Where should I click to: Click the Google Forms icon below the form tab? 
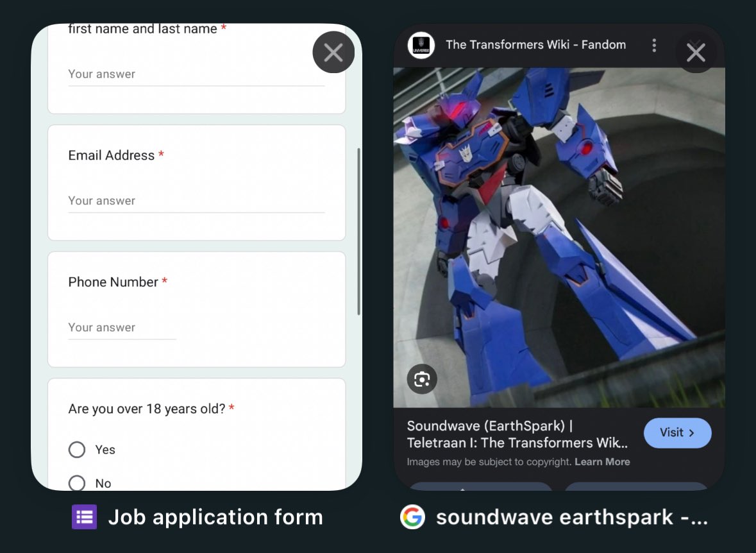(85, 517)
